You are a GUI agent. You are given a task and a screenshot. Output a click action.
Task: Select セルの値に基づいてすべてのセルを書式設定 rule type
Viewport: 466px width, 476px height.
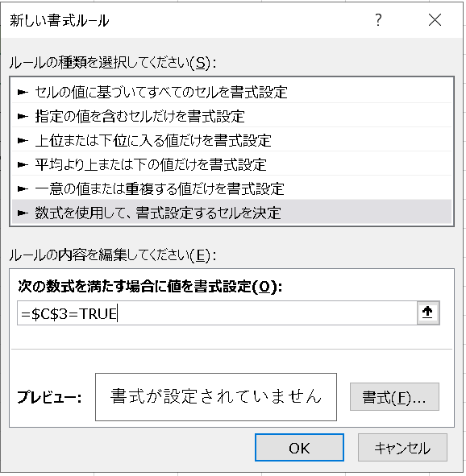[x=231, y=92]
